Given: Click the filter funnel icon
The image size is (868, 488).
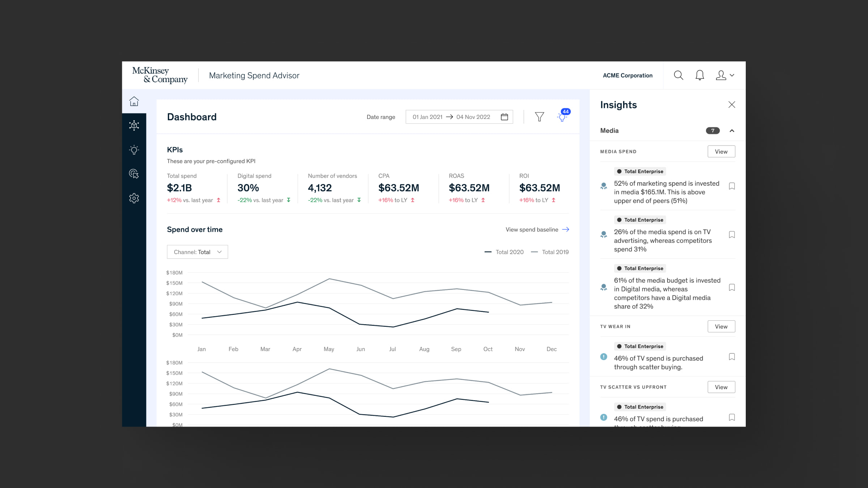Looking at the screenshot, I should pos(540,117).
